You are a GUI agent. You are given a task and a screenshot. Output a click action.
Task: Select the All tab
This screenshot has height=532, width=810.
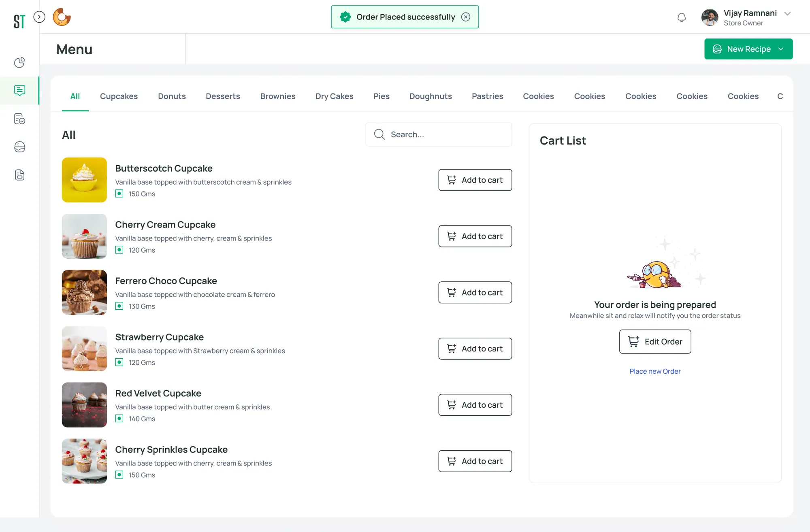tap(75, 96)
